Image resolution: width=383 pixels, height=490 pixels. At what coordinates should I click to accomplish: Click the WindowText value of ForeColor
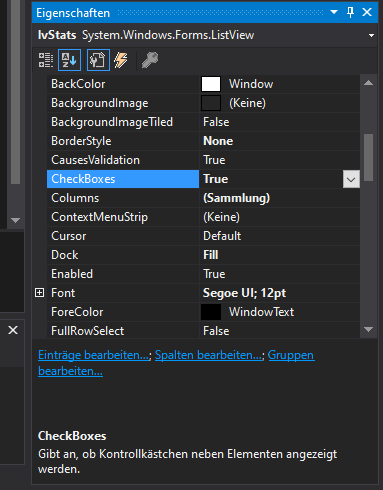click(x=261, y=312)
